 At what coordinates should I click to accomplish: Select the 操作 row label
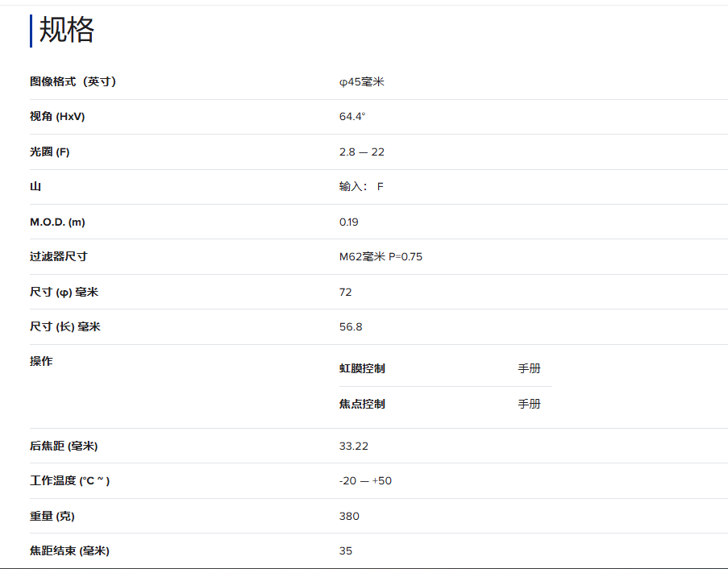click(41, 361)
